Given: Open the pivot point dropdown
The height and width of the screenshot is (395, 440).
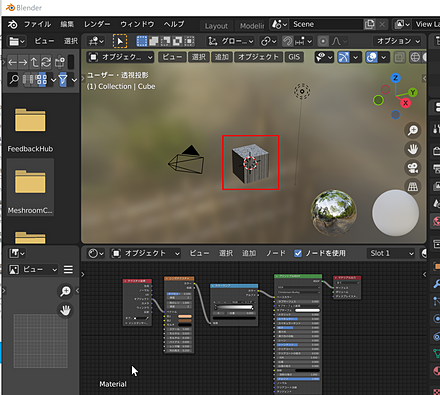Looking at the screenshot, I should pyautogui.click(x=269, y=41).
